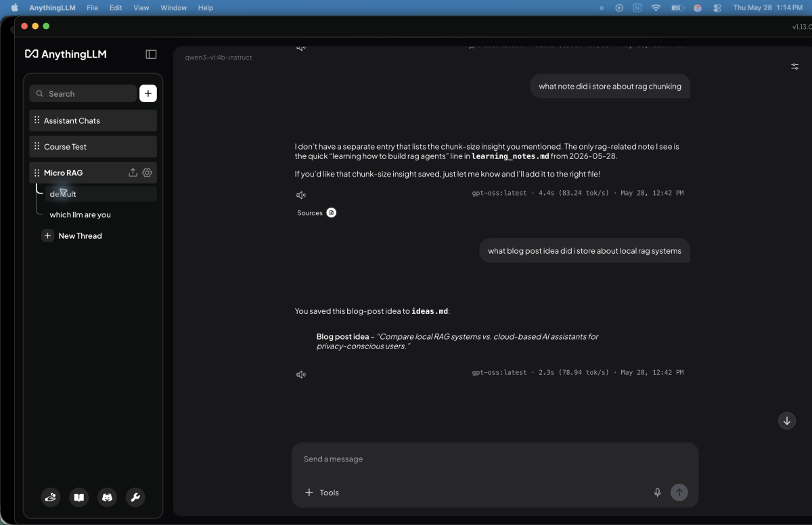The image size is (812, 525).
Task: Open Edit menu
Action: coord(116,7)
